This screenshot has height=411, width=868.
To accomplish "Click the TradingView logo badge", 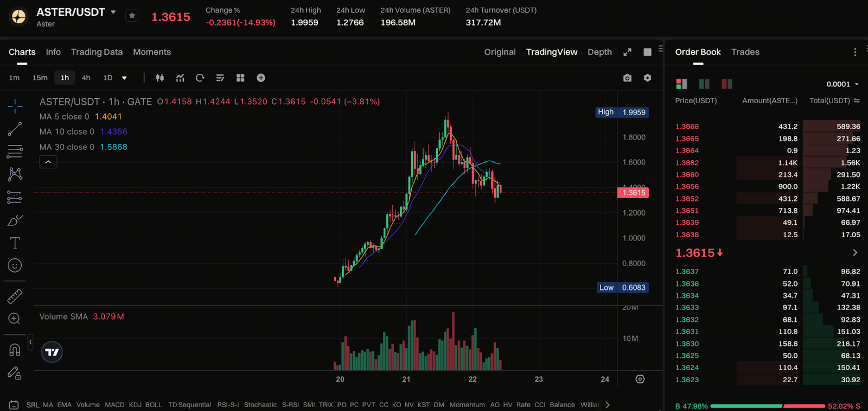I will [x=52, y=352].
